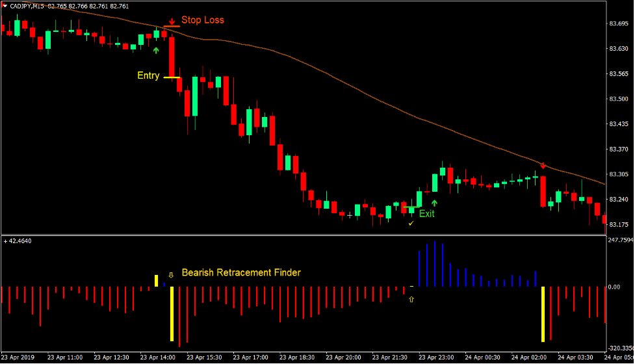Screen dimensions: 635x364
Task: Click the green up arrow left of the Entry candle
Action: [x=156, y=51]
